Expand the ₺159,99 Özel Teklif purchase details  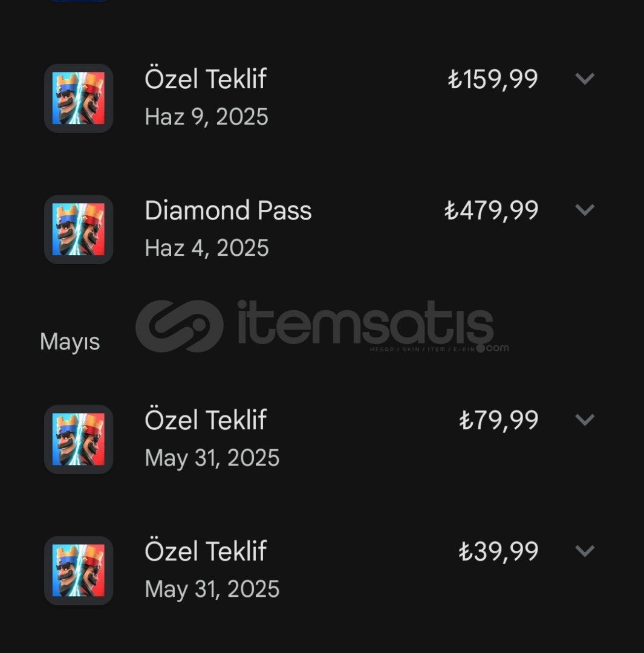(585, 78)
